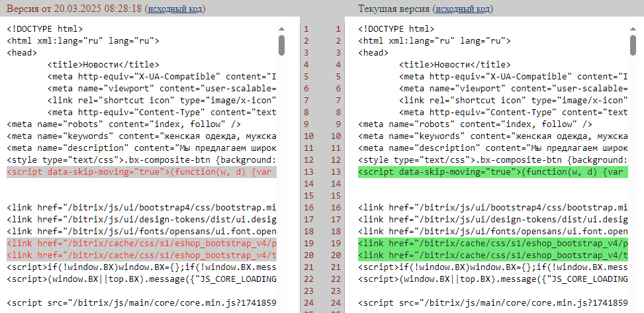
Task: Click line number 13 in the left gutter column
Action: pos(306,172)
